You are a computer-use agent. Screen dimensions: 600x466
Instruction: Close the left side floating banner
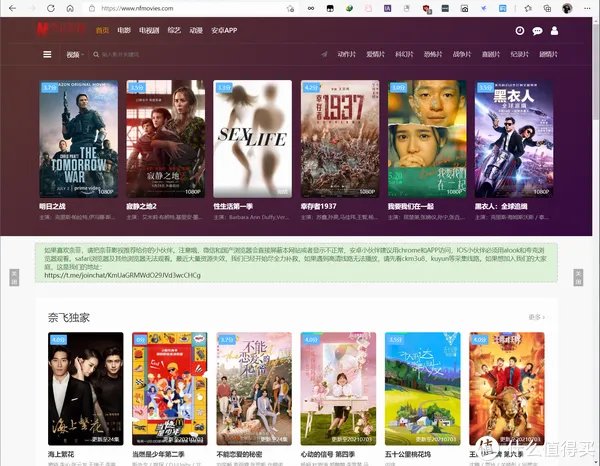[x=14, y=277]
